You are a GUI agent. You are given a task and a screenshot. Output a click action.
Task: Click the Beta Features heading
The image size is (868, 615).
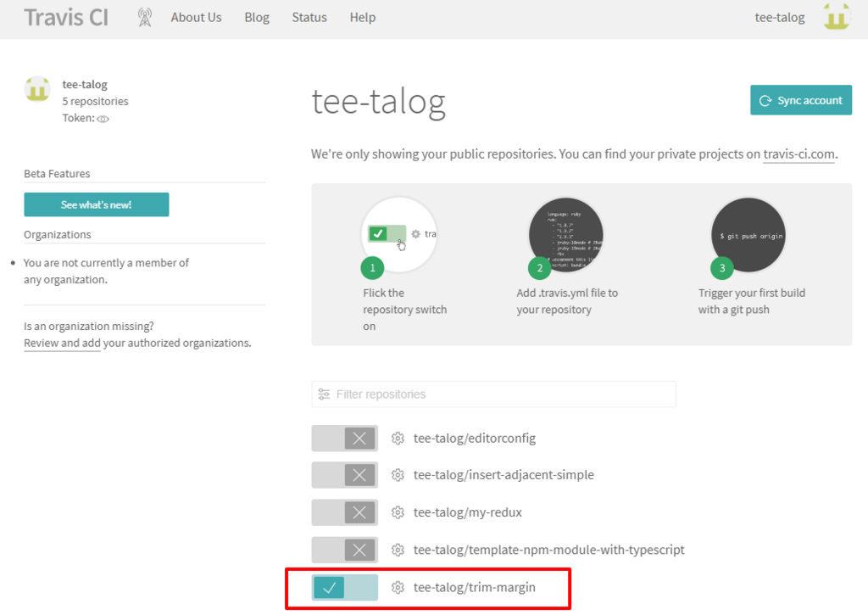pyautogui.click(x=57, y=173)
